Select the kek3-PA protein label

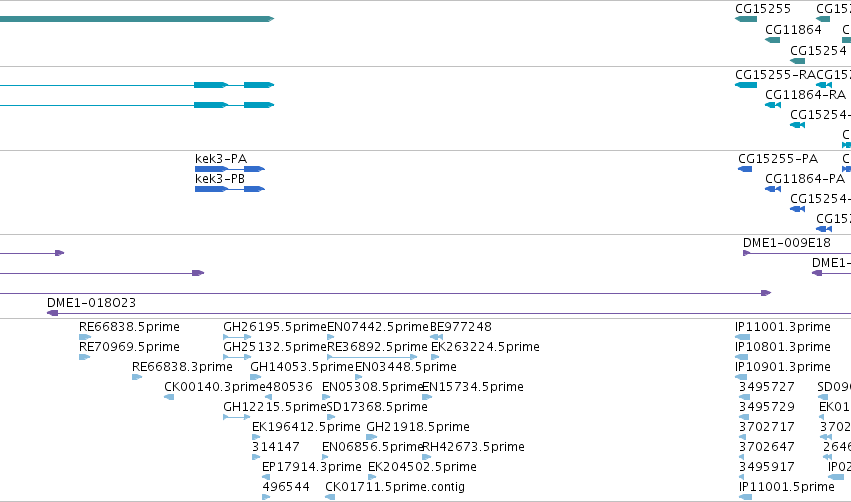(x=221, y=158)
